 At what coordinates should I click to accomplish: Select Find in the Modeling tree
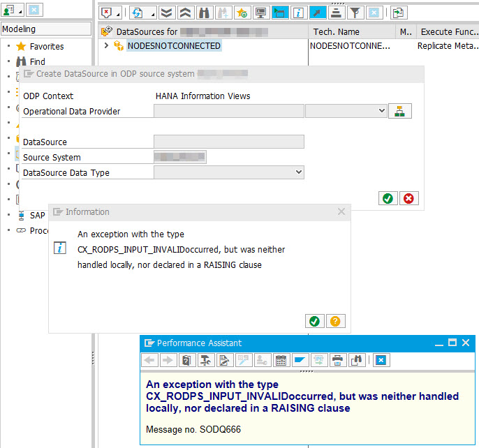37,61
